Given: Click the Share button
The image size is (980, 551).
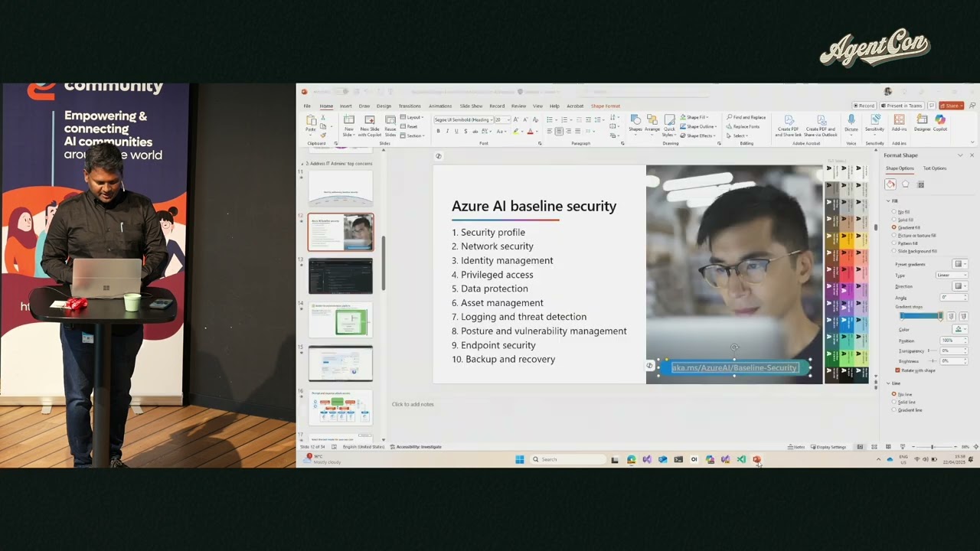Looking at the screenshot, I should coord(952,106).
